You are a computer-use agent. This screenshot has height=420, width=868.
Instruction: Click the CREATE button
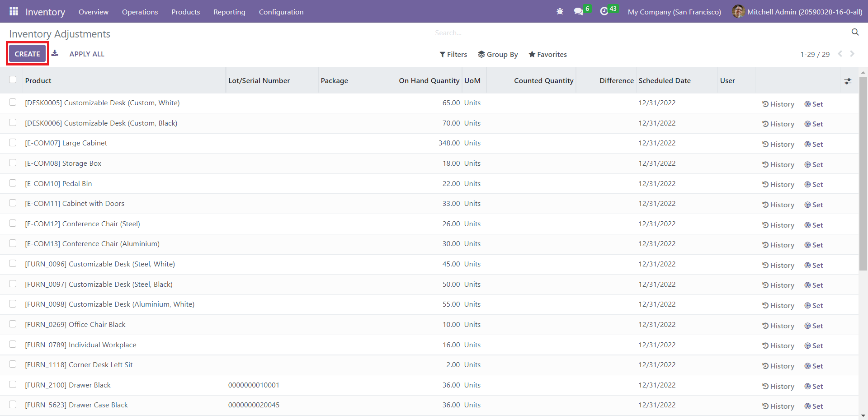pos(27,54)
